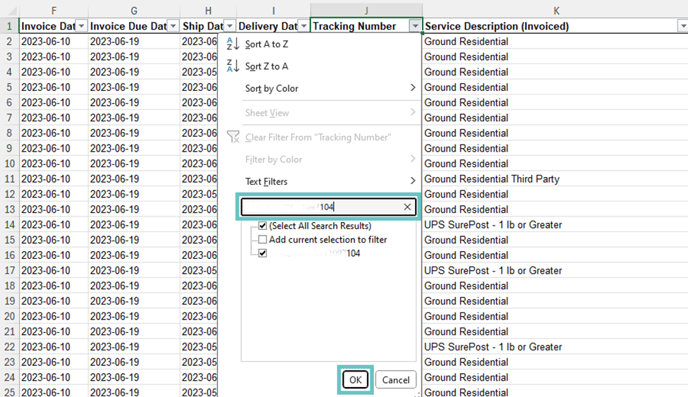Select the Sheet View menu item
Image resolution: width=688 pixels, height=397 pixels.
pos(320,113)
